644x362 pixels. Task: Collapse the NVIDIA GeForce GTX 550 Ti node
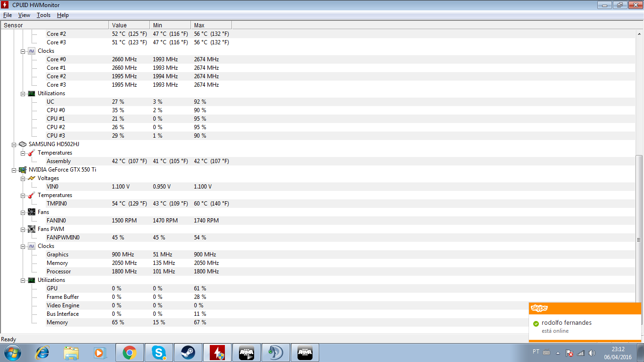(x=14, y=170)
